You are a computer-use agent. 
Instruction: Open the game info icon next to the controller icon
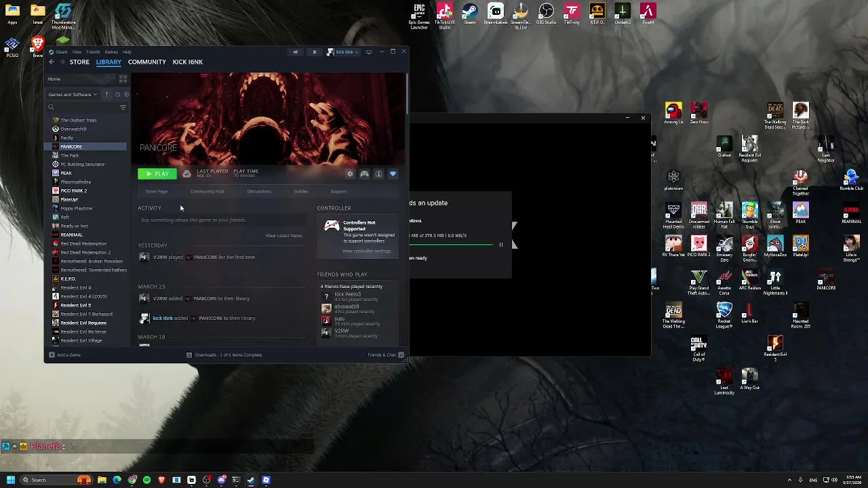point(378,174)
